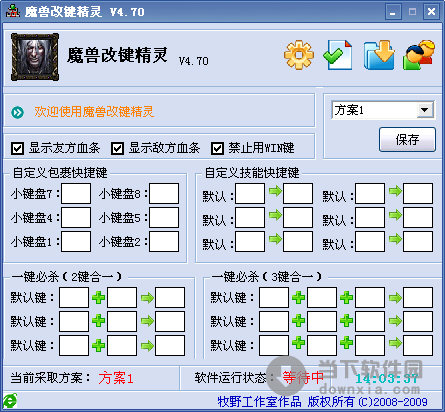Image resolution: width=445 pixels, height=412 pixels.
Task: Click the V4.70 version text in header
Action: point(194,61)
